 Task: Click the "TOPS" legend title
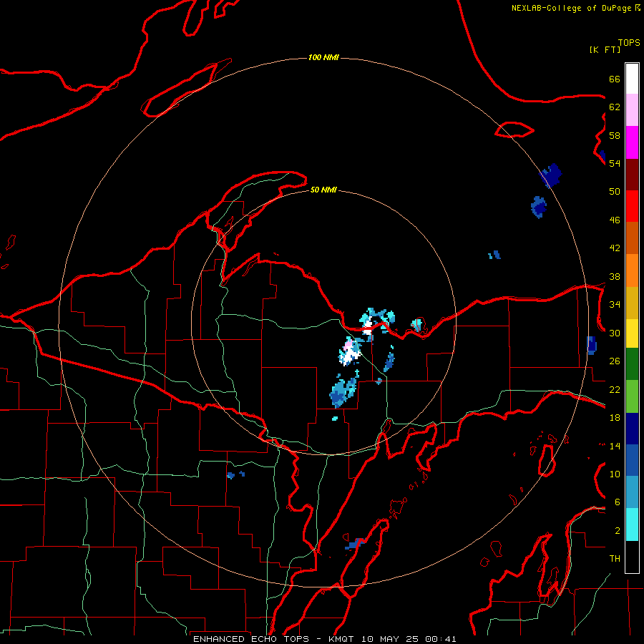(x=629, y=43)
